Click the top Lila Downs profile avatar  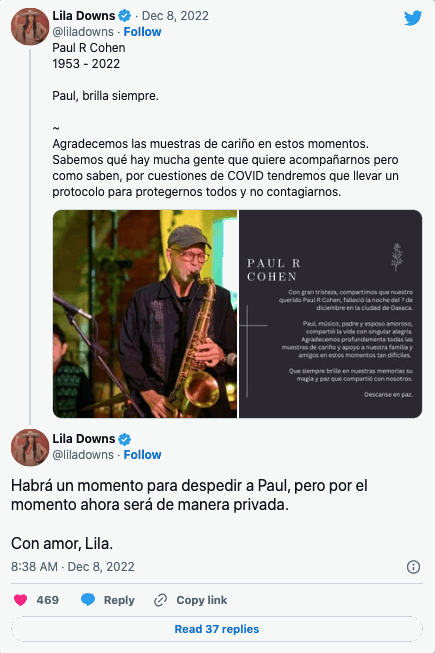tap(30, 27)
